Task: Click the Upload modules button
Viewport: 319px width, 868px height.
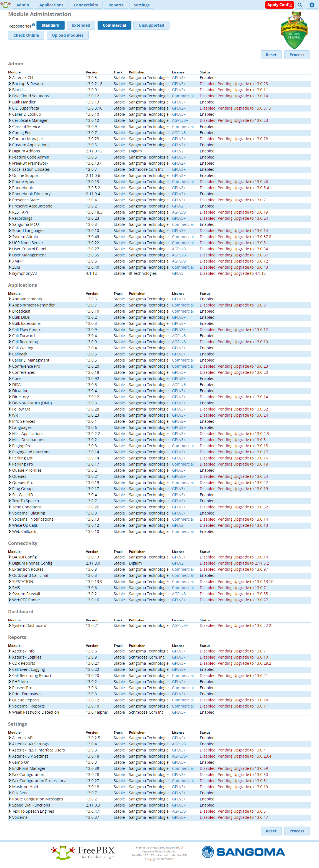Action: tap(68, 35)
